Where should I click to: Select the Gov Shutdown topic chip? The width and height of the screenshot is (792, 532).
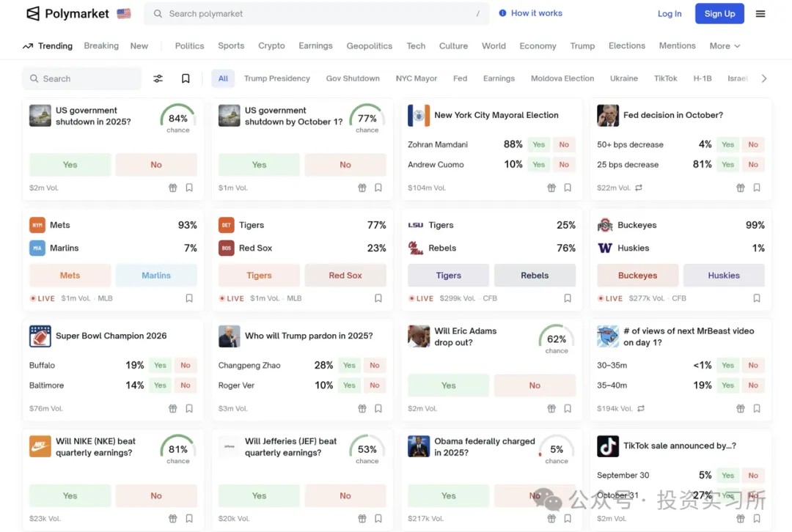353,78
